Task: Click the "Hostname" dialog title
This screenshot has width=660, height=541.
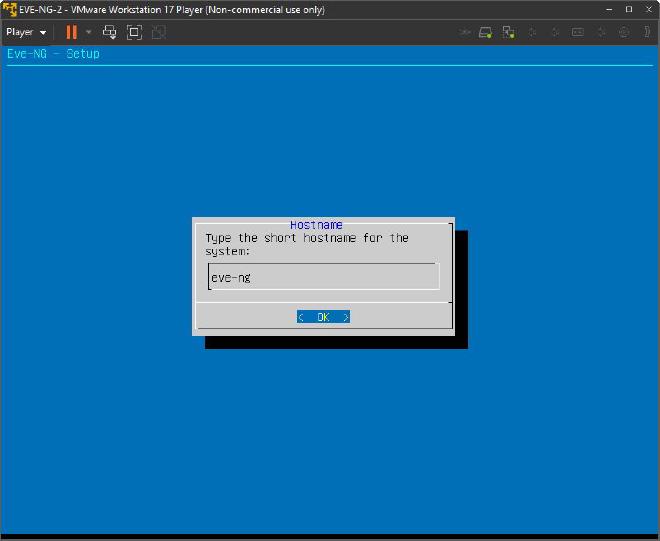Action: point(316,225)
